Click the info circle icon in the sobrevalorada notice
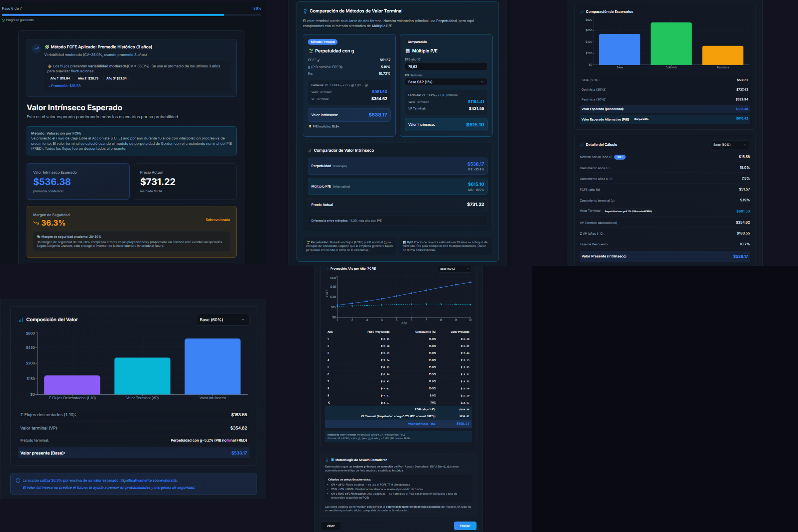798x532 pixels. (x=18, y=480)
